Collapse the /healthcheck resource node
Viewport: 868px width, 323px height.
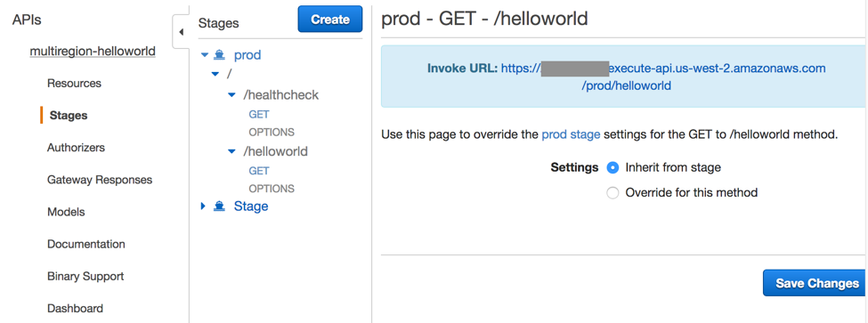pyautogui.click(x=232, y=95)
